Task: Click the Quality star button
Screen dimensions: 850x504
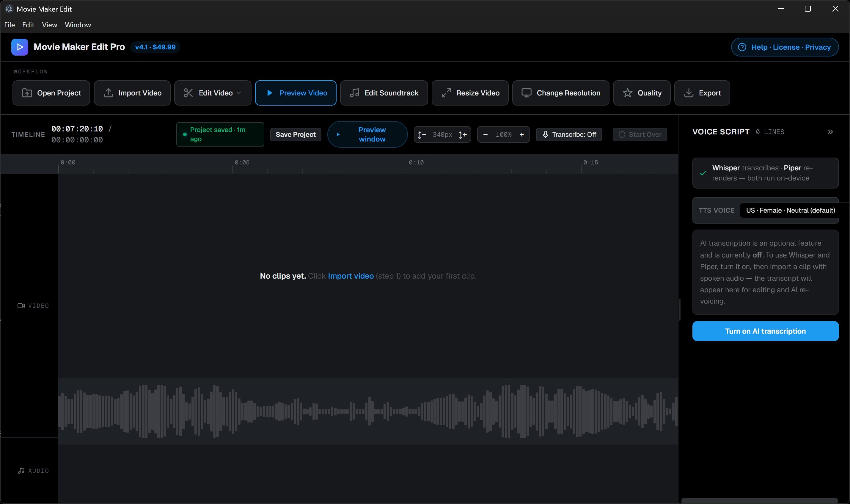Action: click(x=642, y=93)
